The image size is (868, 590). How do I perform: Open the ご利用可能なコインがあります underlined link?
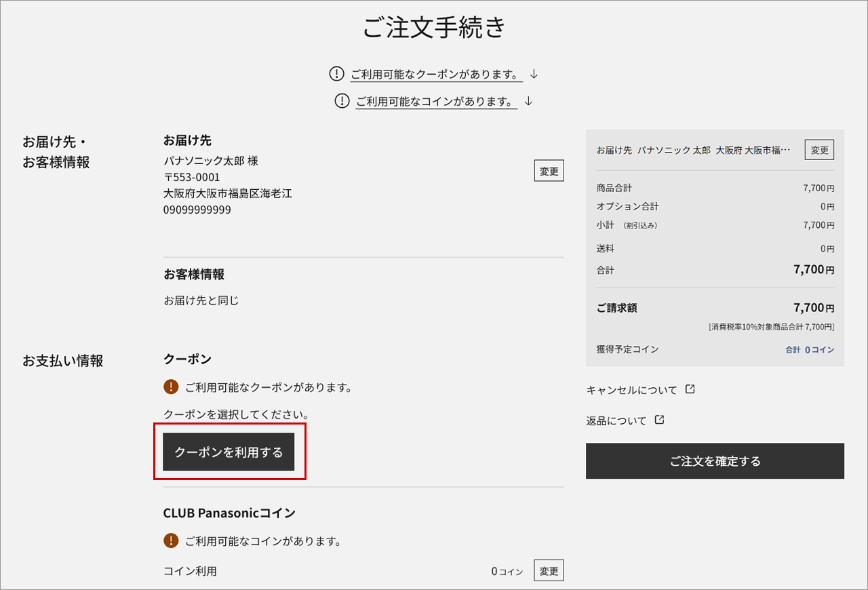point(438,100)
